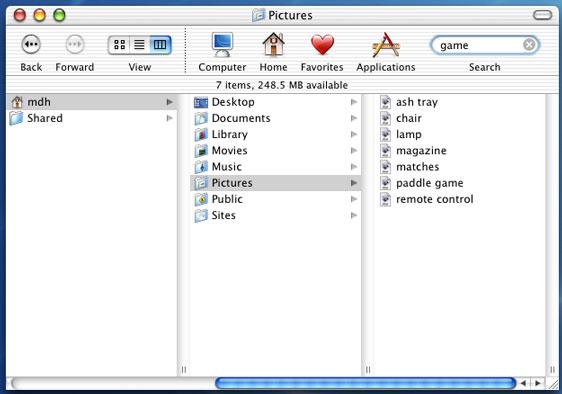Image resolution: width=562 pixels, height=394 pixels.
Task: Click the first column resize handle
Action: [x=184, y=370]
